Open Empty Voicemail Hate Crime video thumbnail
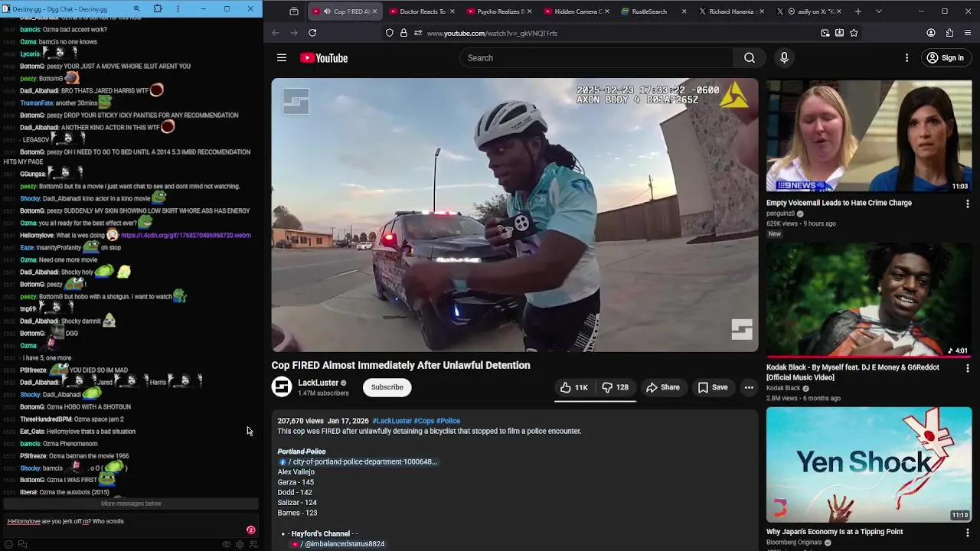980x551 pixels. pyautogui.click(x=869, y=135)
